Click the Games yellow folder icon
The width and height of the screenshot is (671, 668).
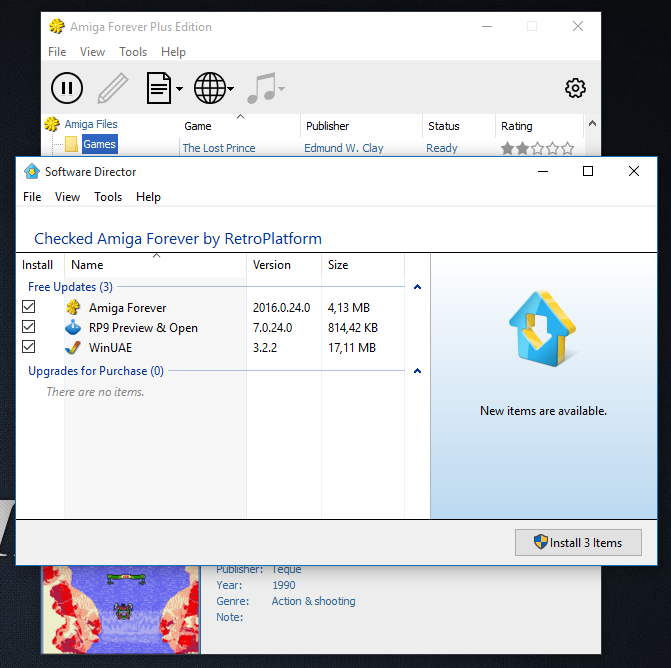[71, 144]
